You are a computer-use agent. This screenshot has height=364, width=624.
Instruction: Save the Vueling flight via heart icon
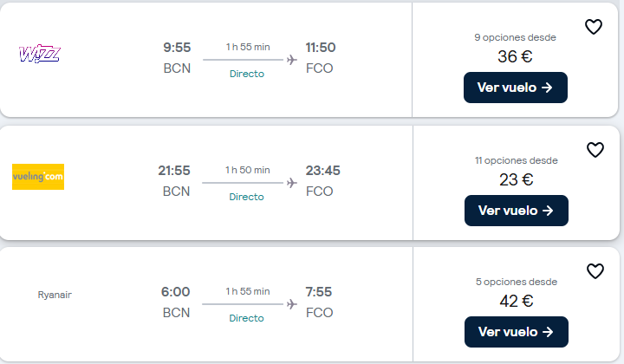pyautogui.click(x=595, y=150)
